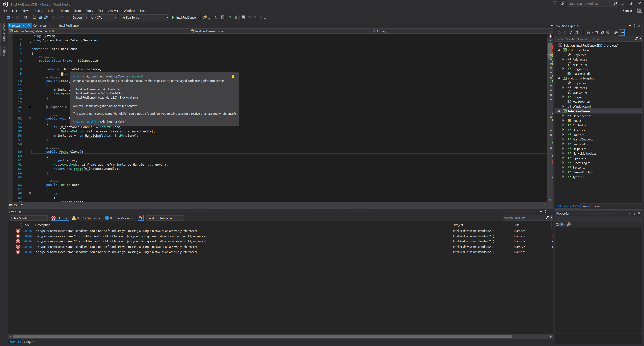This screenshot has width=644, height=346.
Task: Expand the Dependencies node under Intel.RealSense
Action: point(563,116)
